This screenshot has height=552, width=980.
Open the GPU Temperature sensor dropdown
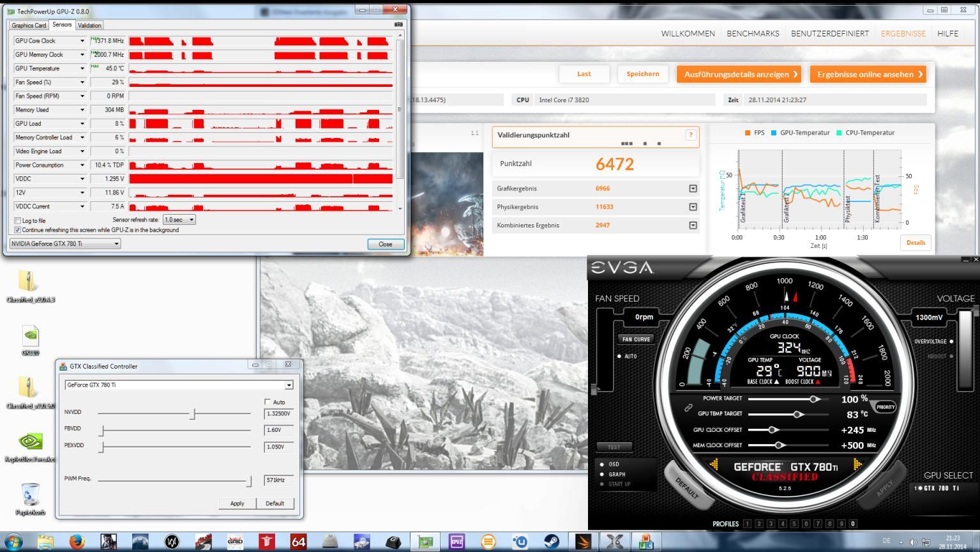point(82,68)
